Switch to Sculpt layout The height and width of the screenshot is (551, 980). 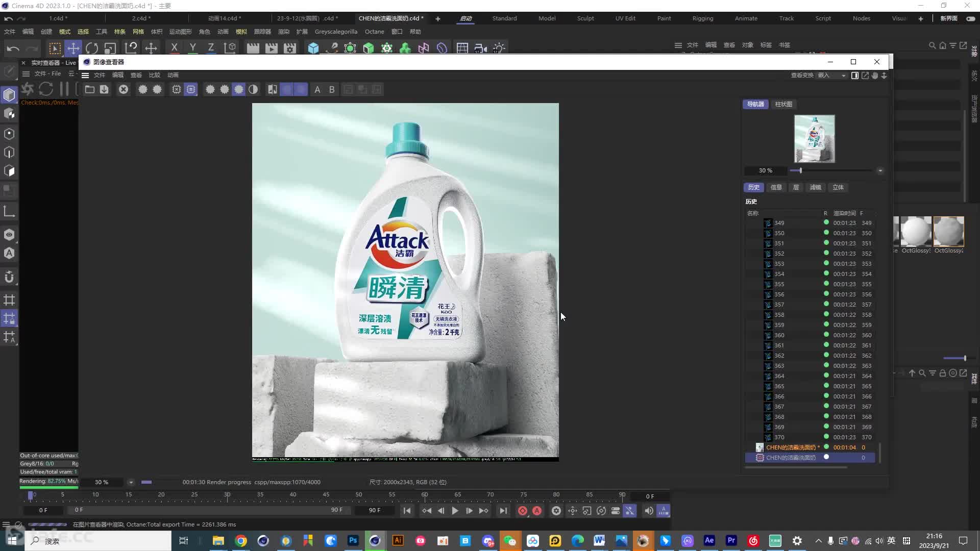585,18
